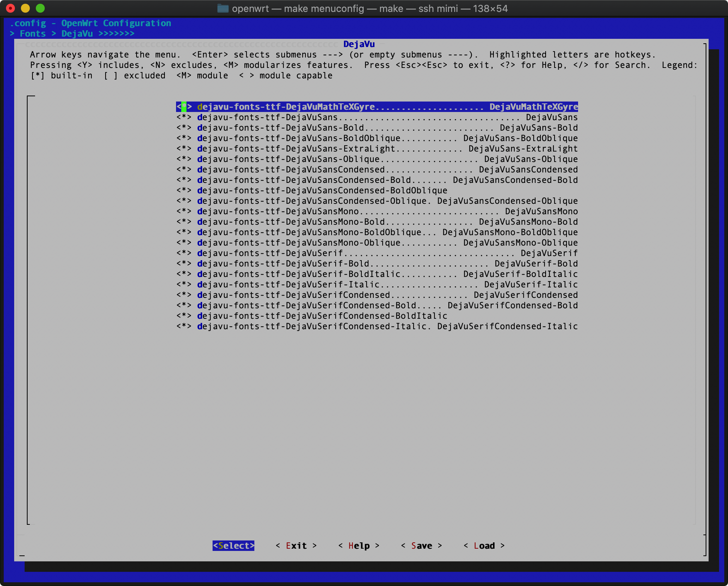728x586 pixels.
Task: Click the Save button
Action: (x=421, y=546)
